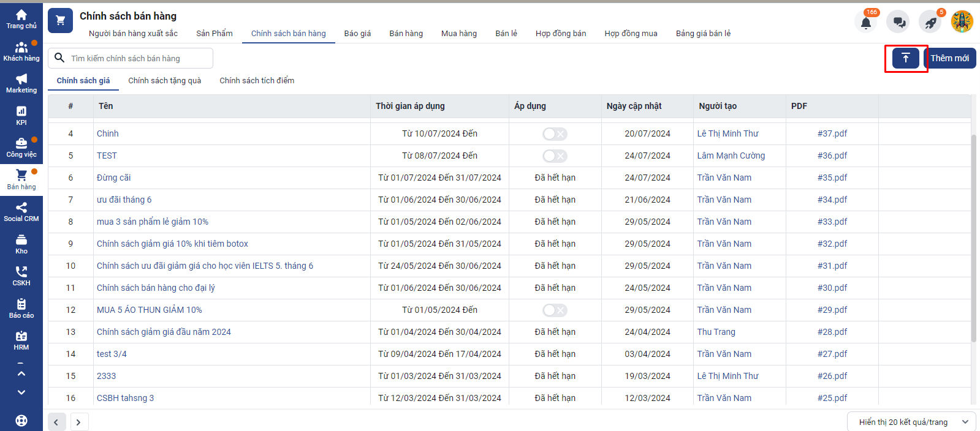Expand sidebar with down chevron
This screenshot has height=431, width=980.
tap(21, 392)
